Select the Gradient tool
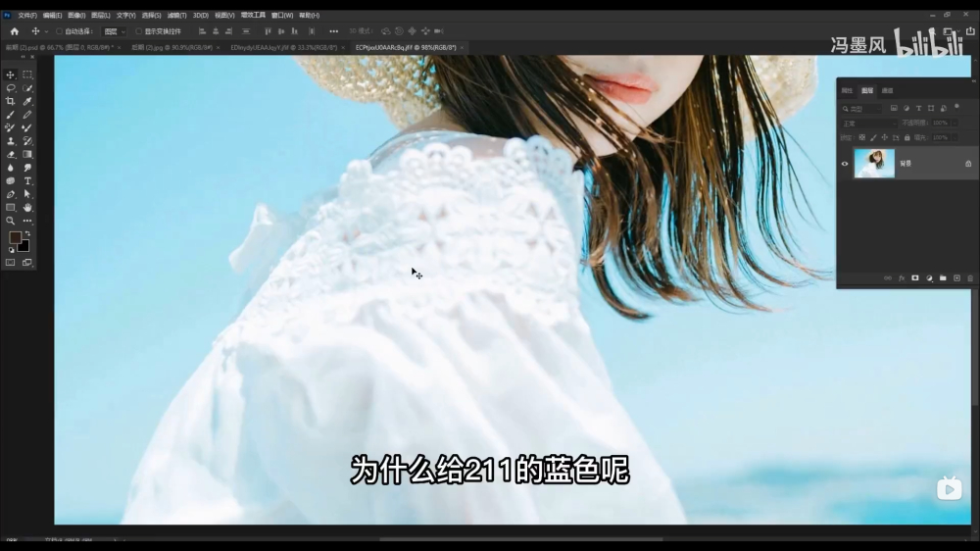Screen dimensions: 980x551 [x=27, y=155]
